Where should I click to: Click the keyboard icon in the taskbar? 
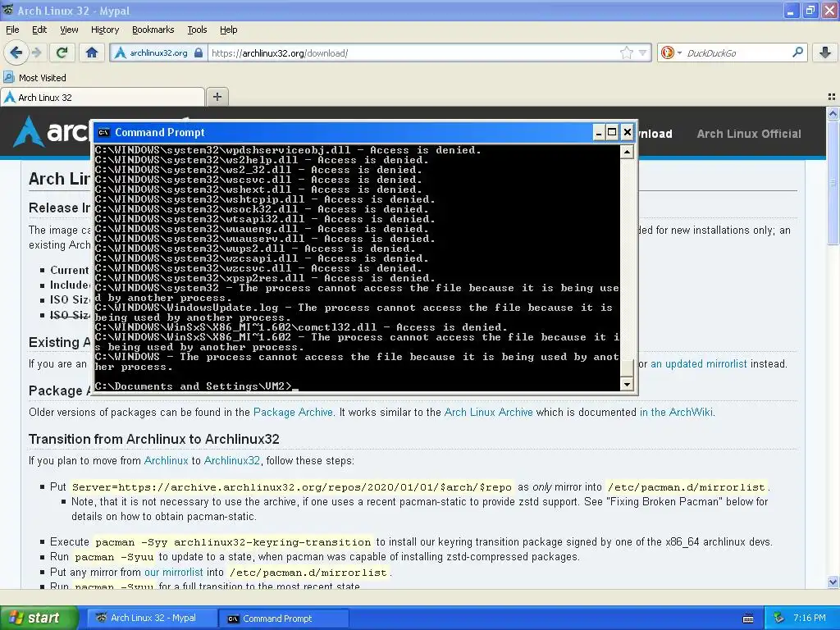[x=748, y=619]
